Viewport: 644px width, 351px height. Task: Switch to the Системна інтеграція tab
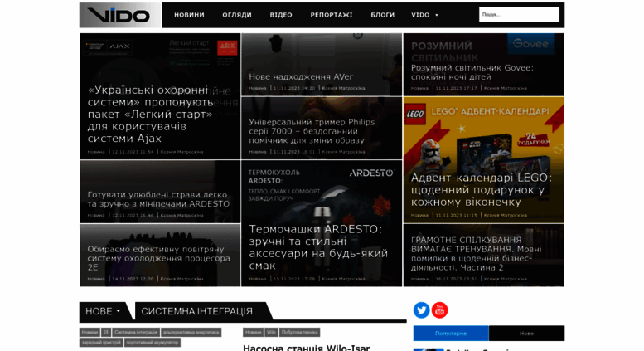pyautogui.click(x=196, y=311)
